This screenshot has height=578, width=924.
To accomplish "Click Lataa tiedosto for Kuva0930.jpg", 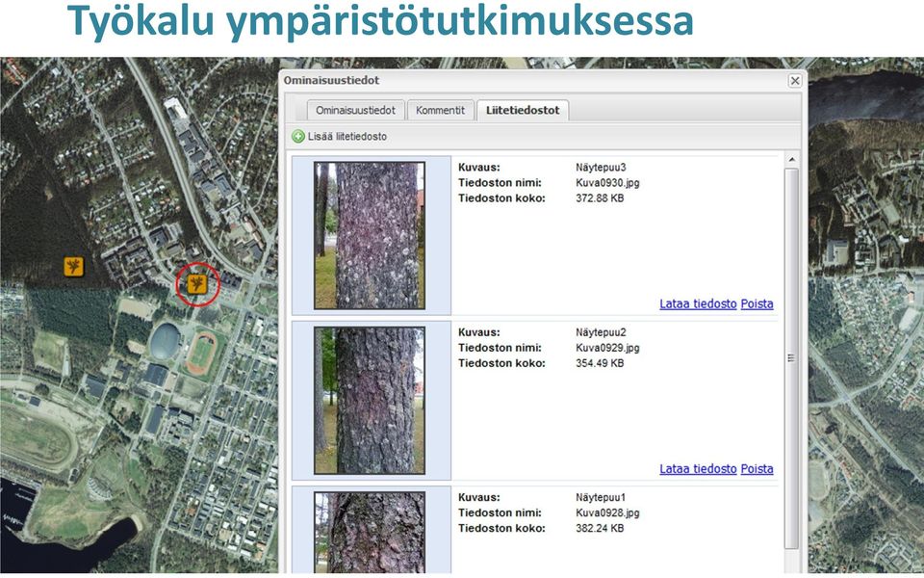I will [698, 303].
